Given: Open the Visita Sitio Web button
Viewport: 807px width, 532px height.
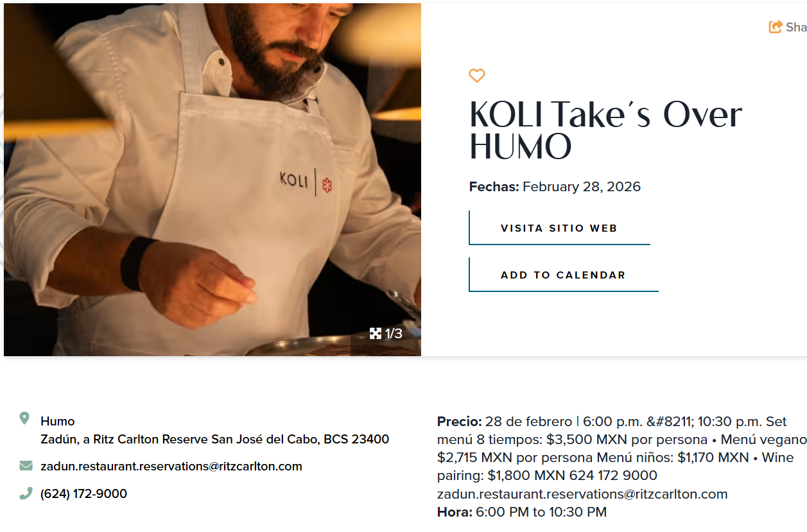Looking at the screenshot, I should tap(559, 228).
